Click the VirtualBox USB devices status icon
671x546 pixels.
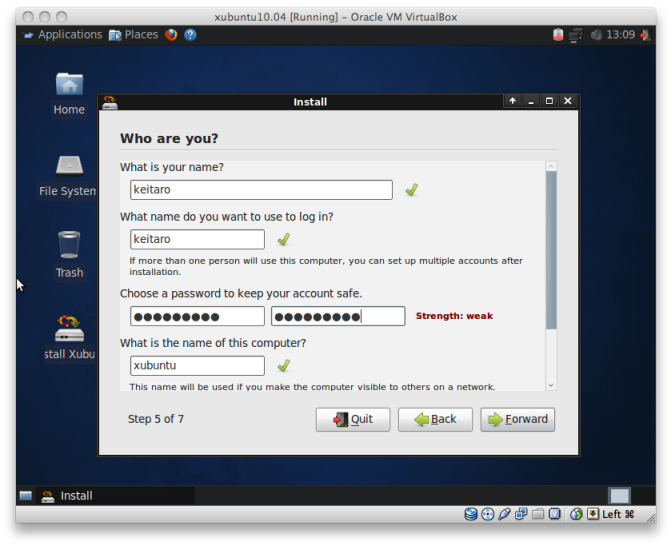tap(504, 514)
